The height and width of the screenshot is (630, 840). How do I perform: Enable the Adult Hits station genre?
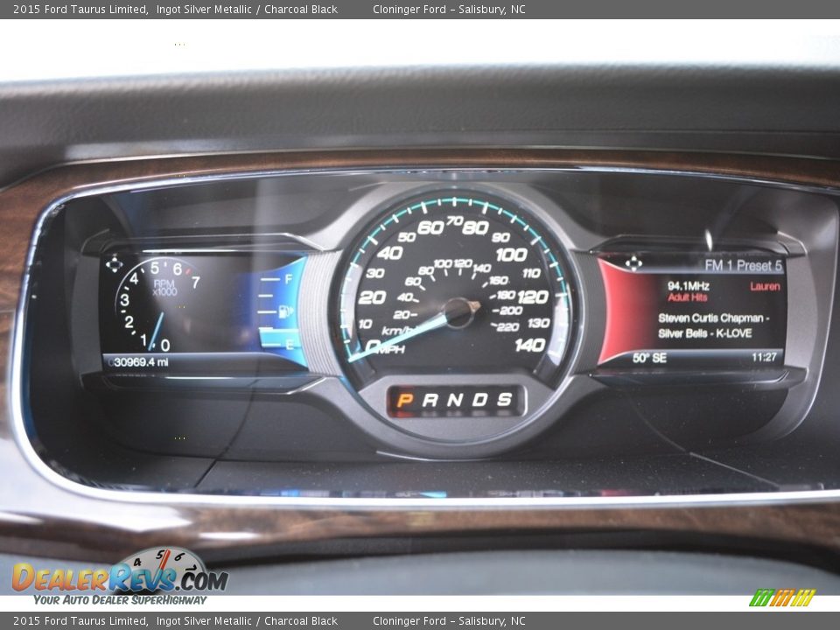(x=688, y=296)
